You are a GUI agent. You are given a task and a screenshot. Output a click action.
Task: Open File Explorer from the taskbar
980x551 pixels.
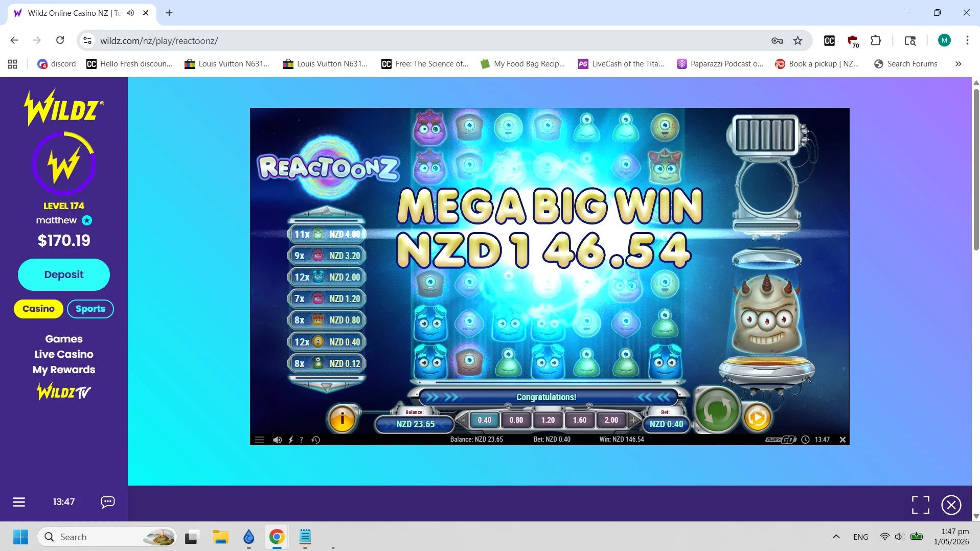tap(221, 537)
